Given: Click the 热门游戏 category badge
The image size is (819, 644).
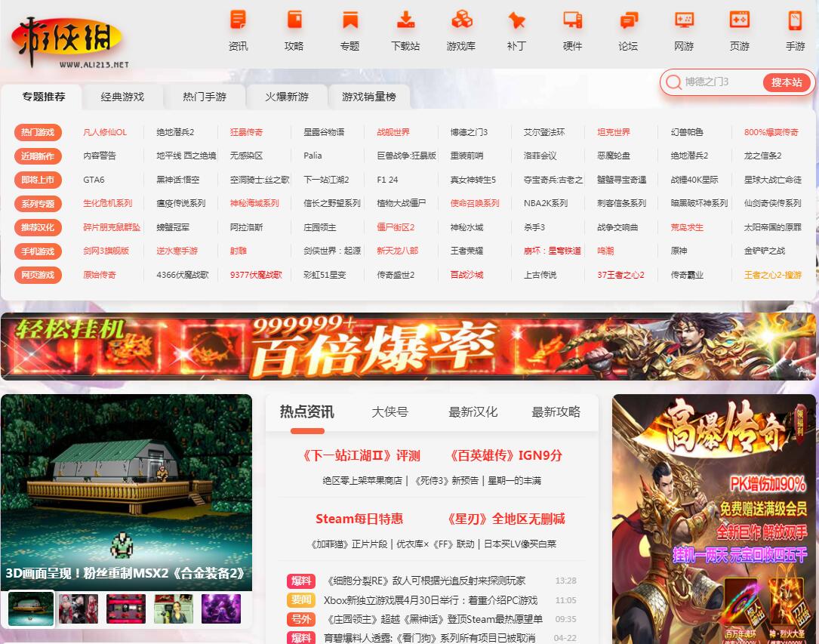Looking at the screenshot, I should pos(38,132).
